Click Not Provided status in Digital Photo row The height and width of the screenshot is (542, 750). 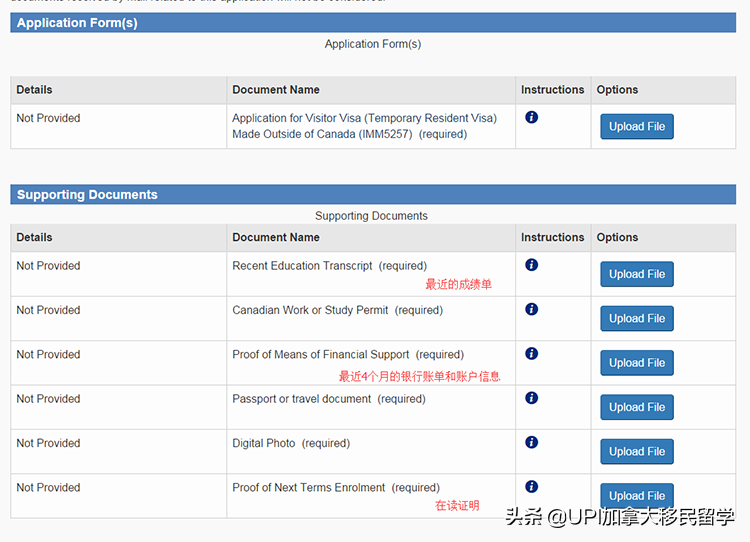(48, 443)
